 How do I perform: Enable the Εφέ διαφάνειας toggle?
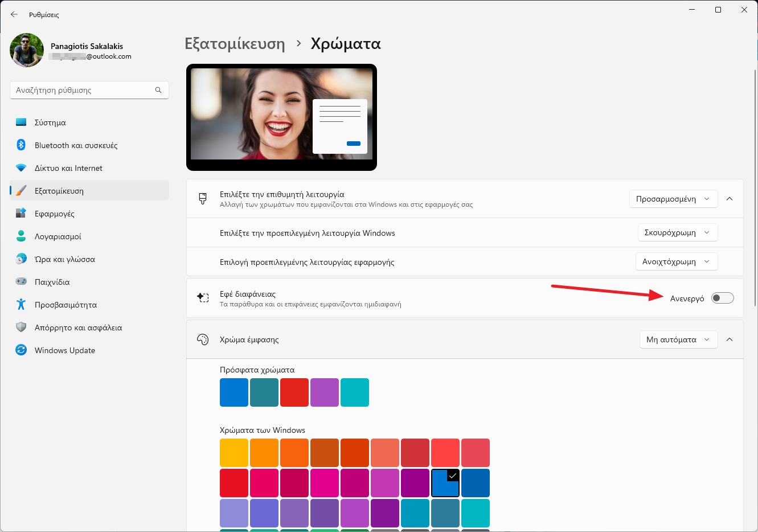tap(722, 297)
